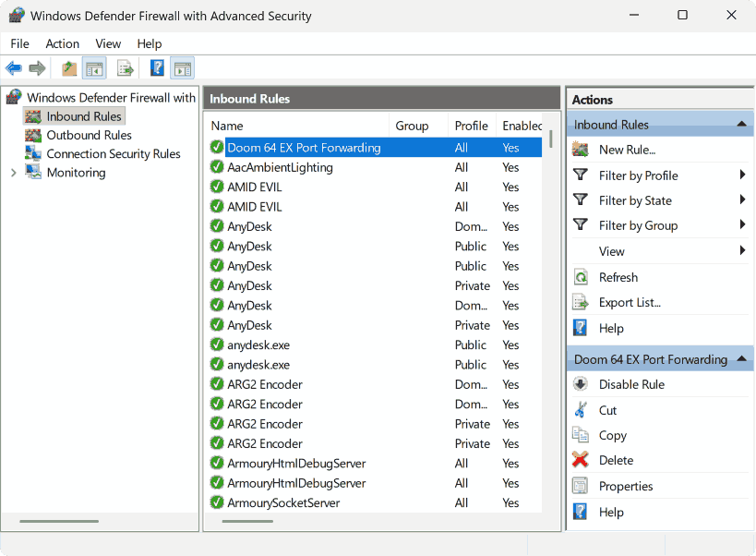This screenshot has height=556, width=756.
Task: Click Delete in the rule actions
Action: (615, 459)
